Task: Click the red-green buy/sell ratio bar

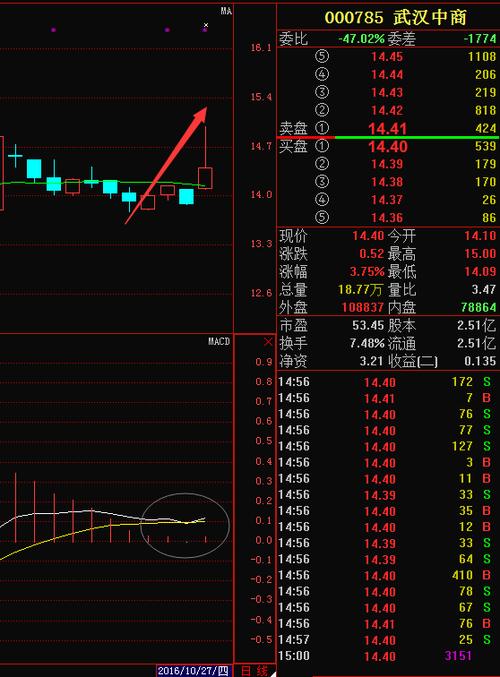Action: (388, 137)
